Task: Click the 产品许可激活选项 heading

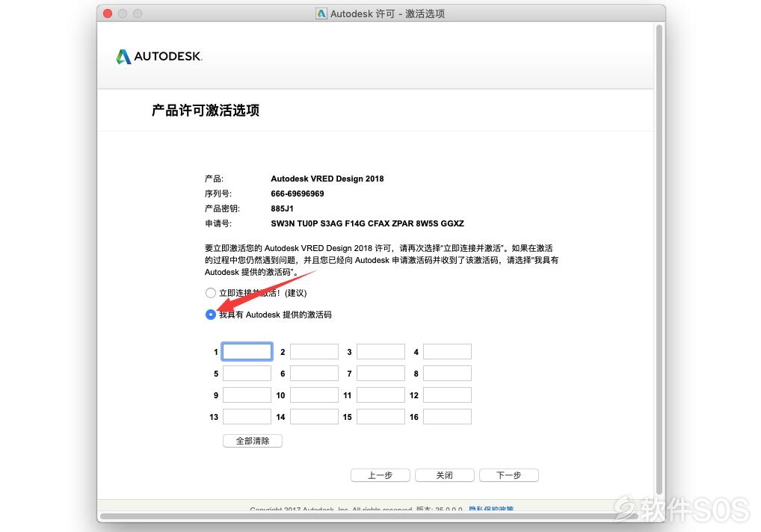Action: coord(206,111)
